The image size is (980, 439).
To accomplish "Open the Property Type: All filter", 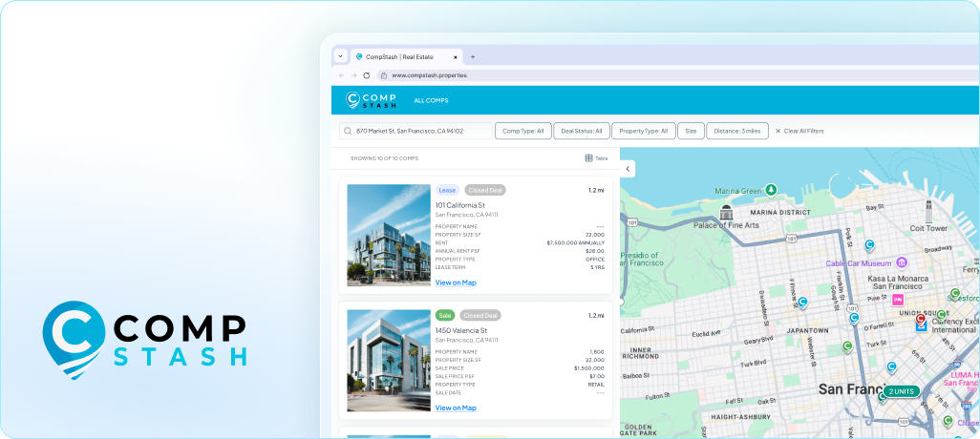I will (643, 131).
